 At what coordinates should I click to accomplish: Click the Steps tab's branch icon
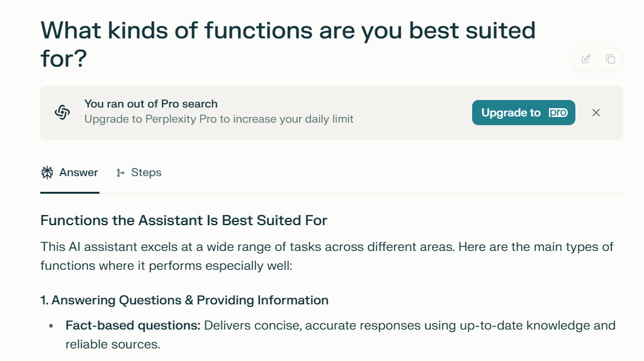[x=120, y=172]
